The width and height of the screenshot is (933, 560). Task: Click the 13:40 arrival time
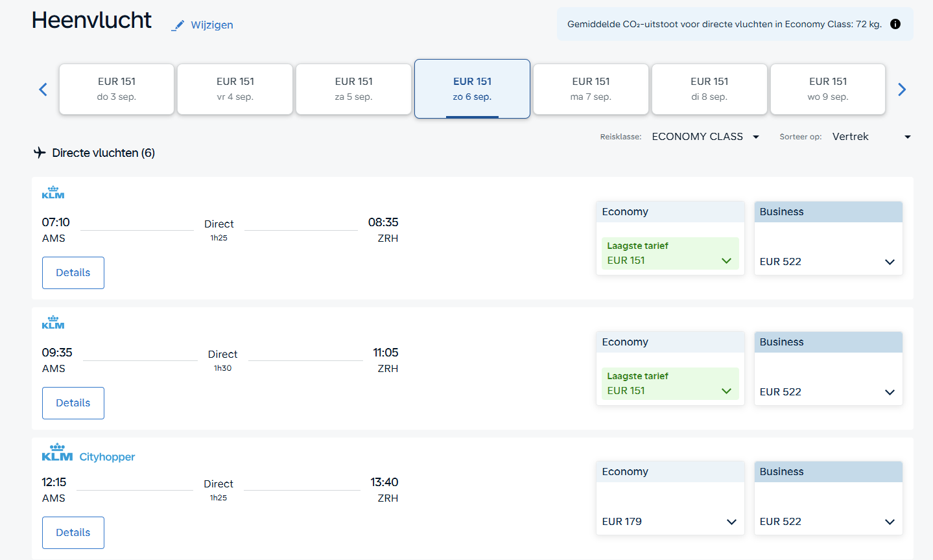pos(384,482)
